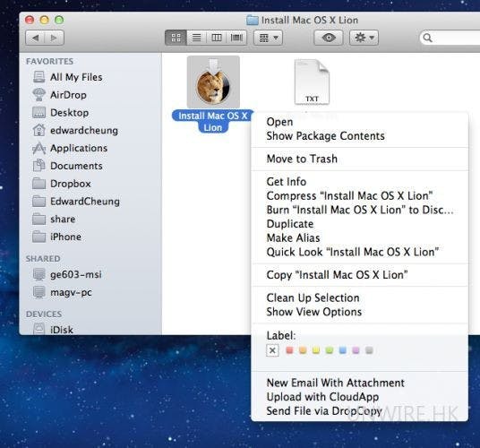The width and height of the screenshot is (480, 448).
Task: Click the FAVORITES sidebar heading
Action: click(49, 61)
